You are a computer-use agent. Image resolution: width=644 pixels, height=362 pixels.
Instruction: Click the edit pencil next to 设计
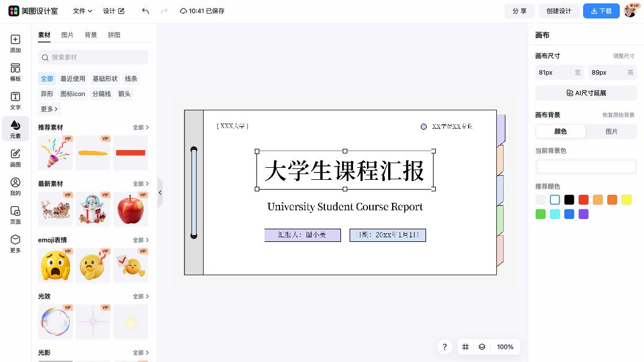click(x=121, y=11)
